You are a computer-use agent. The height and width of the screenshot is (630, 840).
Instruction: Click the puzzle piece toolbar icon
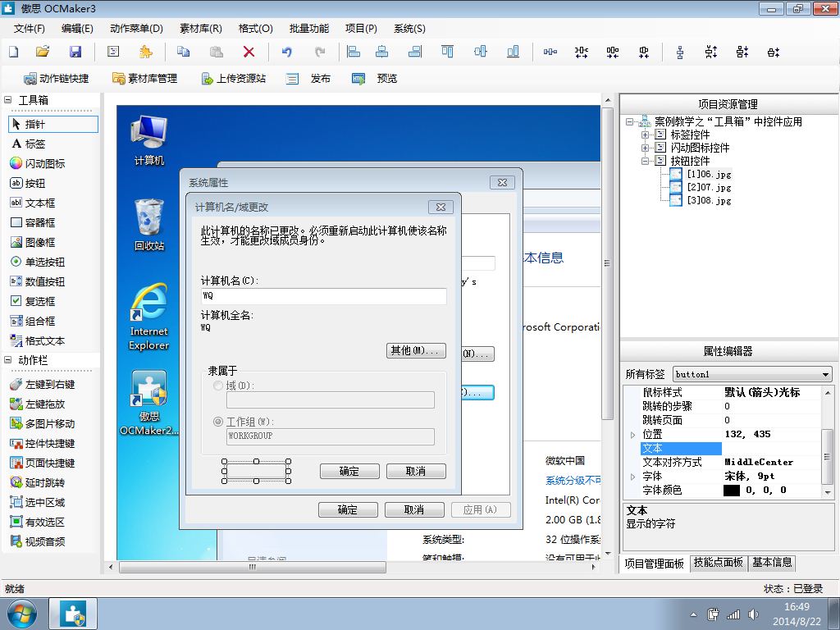tap(145, 52)
